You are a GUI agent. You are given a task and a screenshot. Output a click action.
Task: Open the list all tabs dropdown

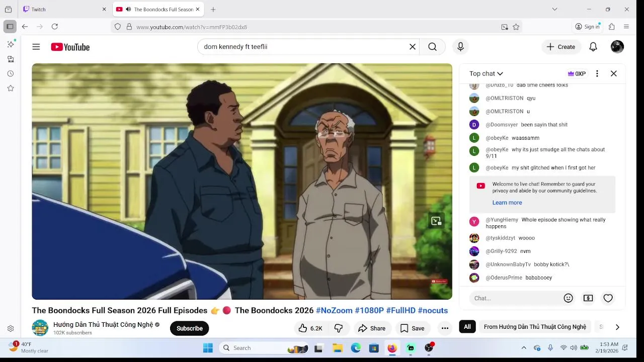point(554,9)
